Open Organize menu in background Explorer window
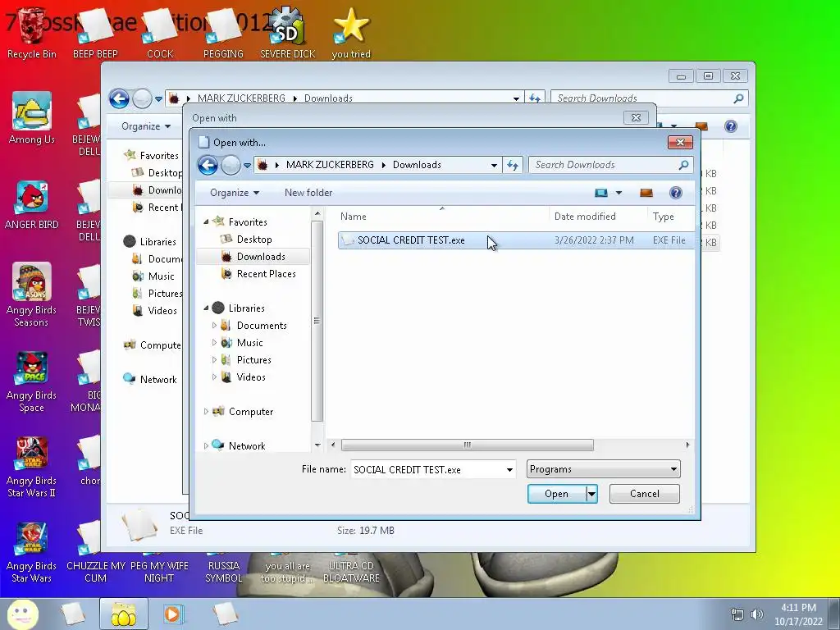Image resolution: width=840 pixels, height=630 pixels. [x=146, y=126]
